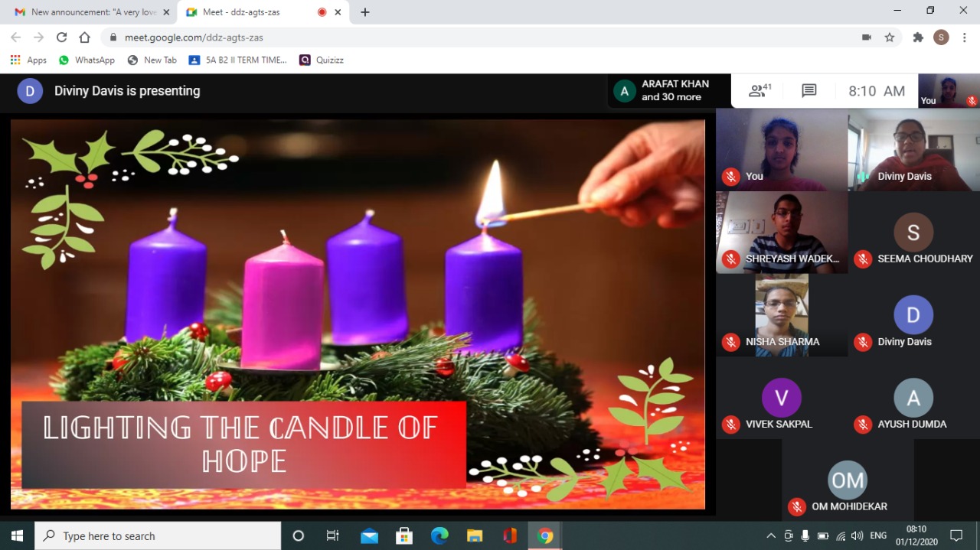Click the browser back arrow
This screenshot has height=550, width=980.
click(x=15, y=37)
